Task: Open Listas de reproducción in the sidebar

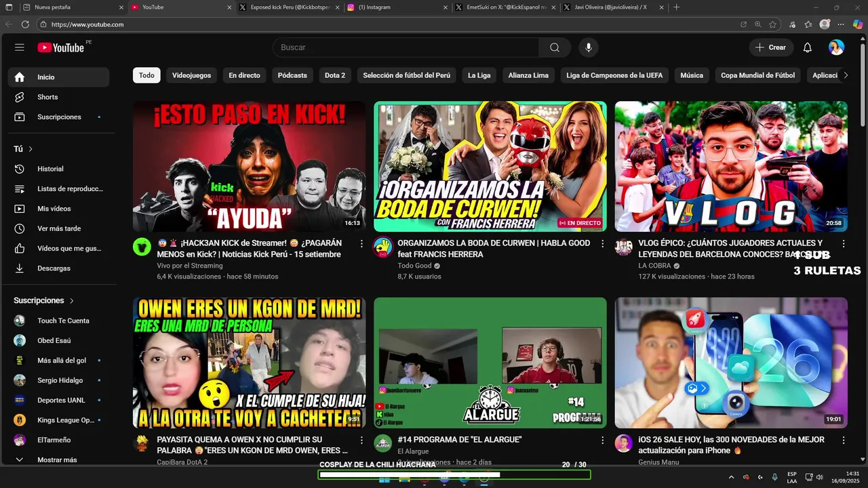Action: coord(58,189)
